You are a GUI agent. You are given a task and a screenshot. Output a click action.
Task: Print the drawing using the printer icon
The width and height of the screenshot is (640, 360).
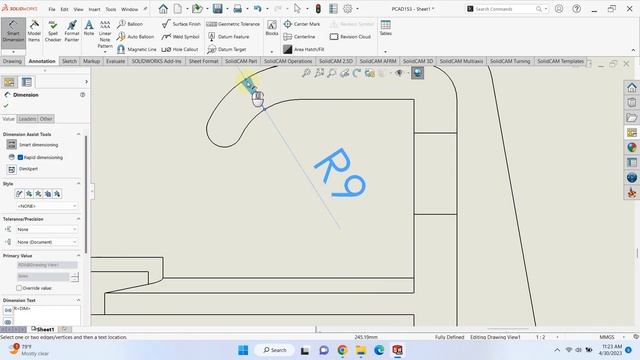pyautogui.click(x=238, y=9)
